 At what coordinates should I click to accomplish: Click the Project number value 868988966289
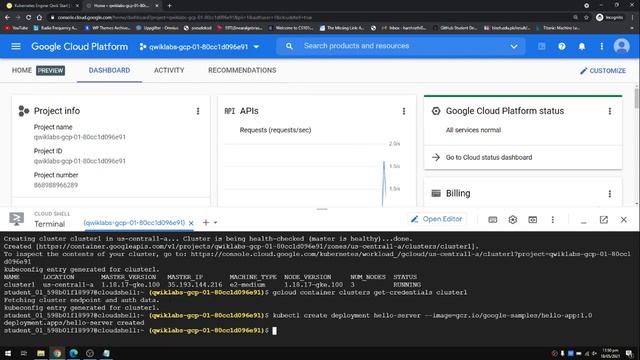click(56, 185)
